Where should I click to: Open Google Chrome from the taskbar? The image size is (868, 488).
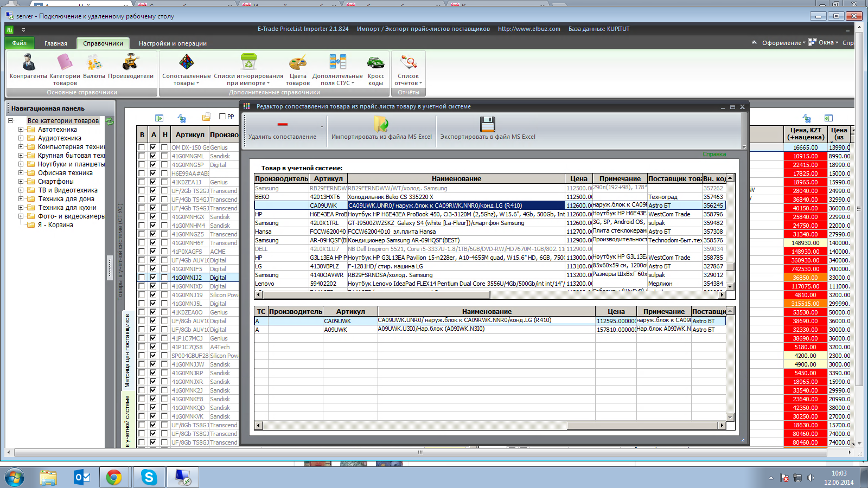[x=114, y=477]
